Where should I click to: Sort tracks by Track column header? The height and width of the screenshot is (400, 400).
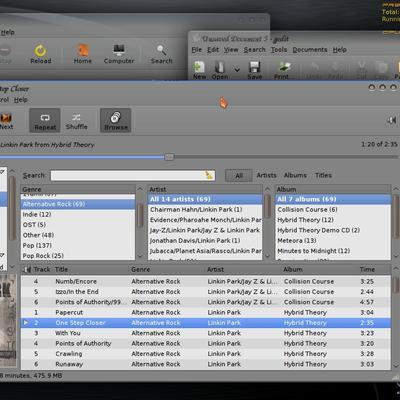42,269
